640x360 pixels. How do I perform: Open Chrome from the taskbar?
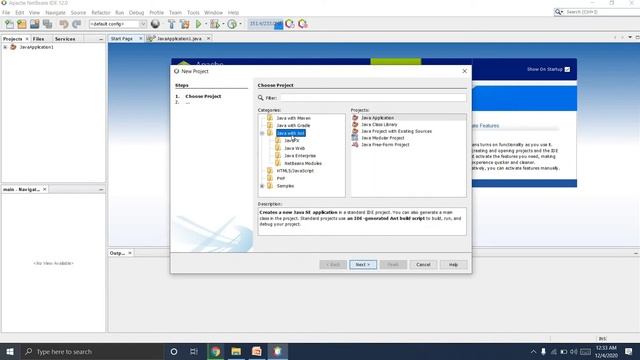click(216, 351)
